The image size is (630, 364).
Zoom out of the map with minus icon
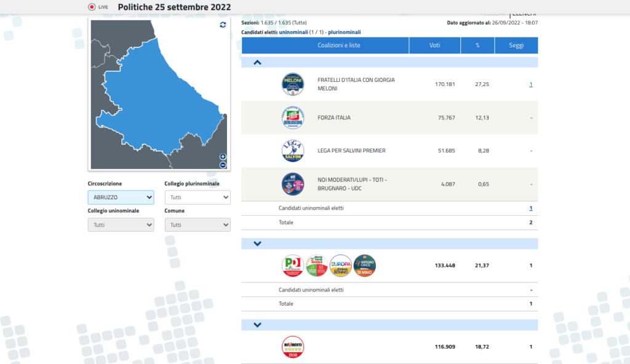223,165
